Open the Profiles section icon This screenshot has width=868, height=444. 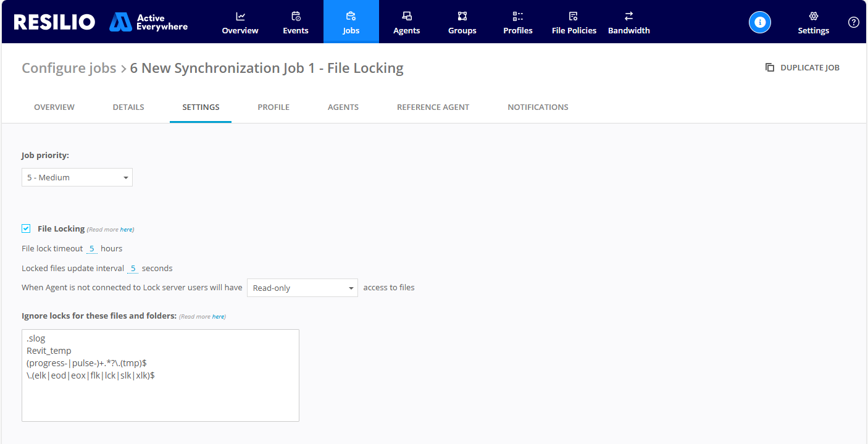click(x=517, y=15)
